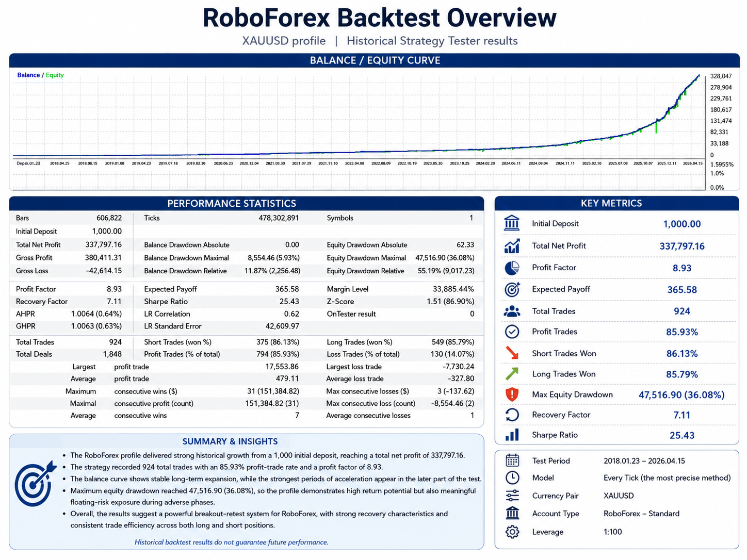Click Key Metrics Total Trades value 924
The height and width of the screenshot is (560, 747).
coord(682,311)
